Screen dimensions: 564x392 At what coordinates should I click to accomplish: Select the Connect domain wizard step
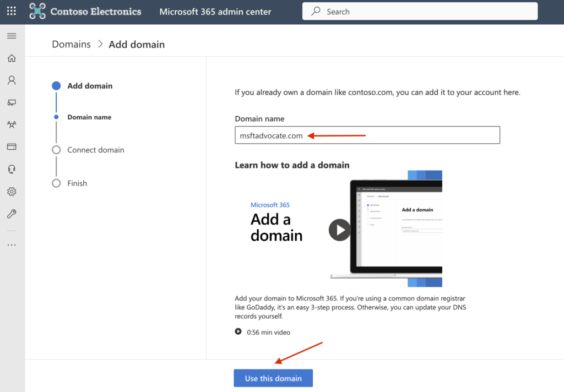coord(95,150)
